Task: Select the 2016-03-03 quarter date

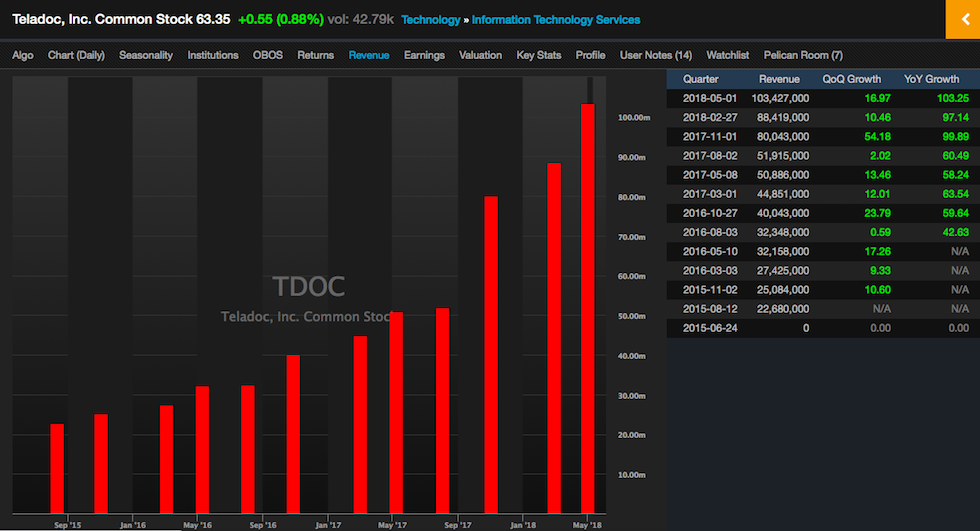Action: click(710, 270)
